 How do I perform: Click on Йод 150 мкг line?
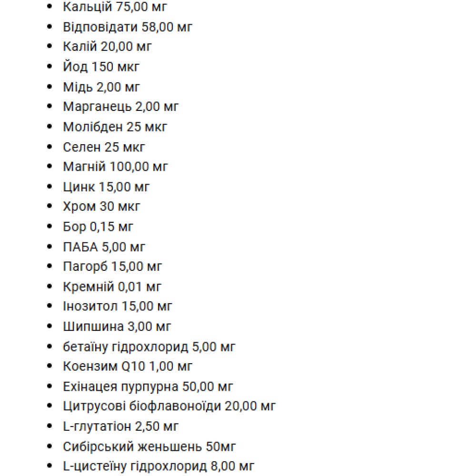pyautogui.click(x=101, y=67)
